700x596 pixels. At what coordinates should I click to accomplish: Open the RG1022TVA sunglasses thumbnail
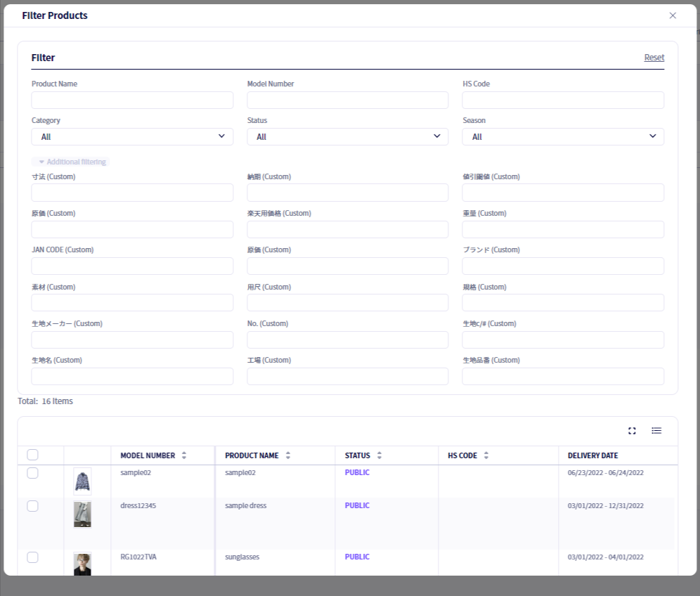[82, 564]
